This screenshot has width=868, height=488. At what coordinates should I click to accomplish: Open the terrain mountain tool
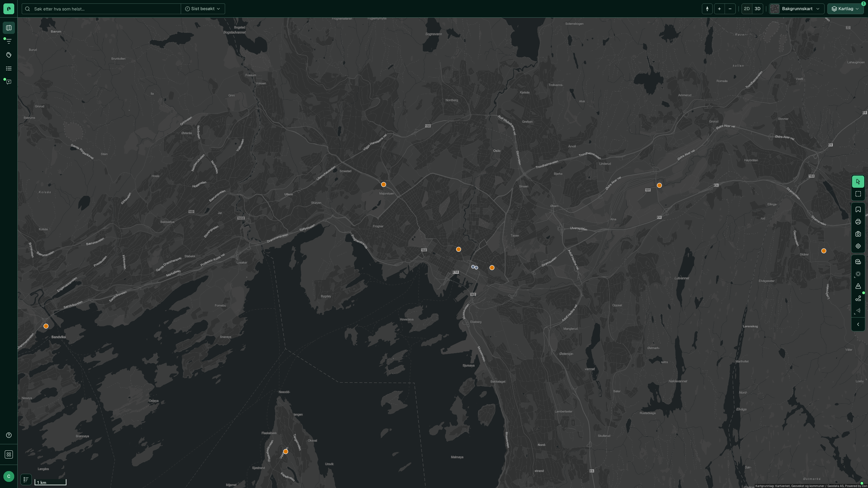(858, 286)
